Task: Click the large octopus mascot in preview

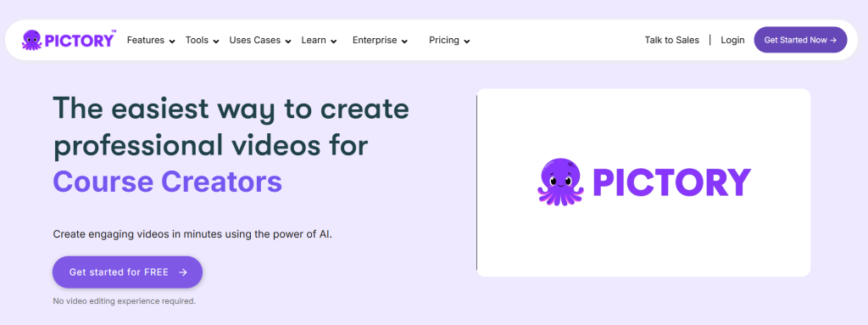Action: tap(560, 182)
